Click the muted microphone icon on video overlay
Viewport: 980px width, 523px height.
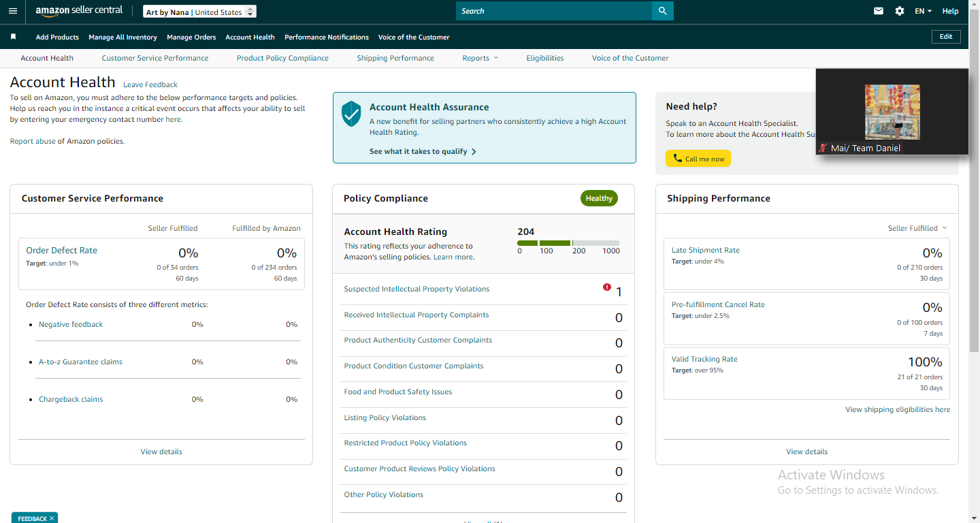click(823, 148)
